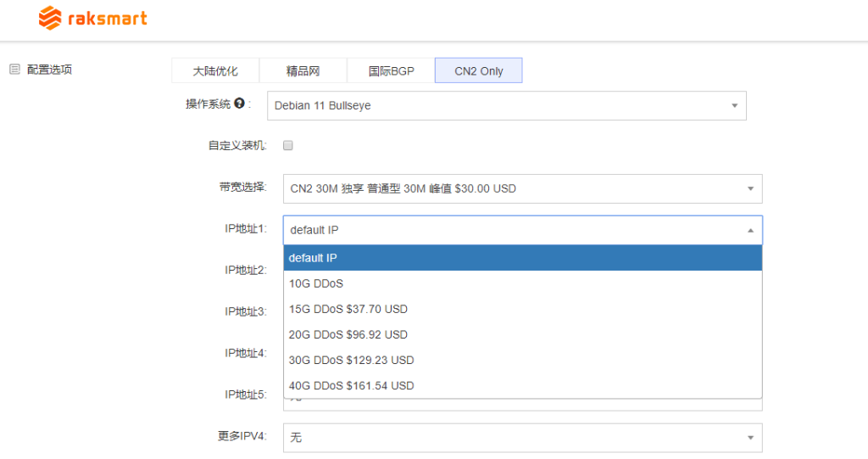Toggle the 自定义装机 checkbox

coord(288,146)
